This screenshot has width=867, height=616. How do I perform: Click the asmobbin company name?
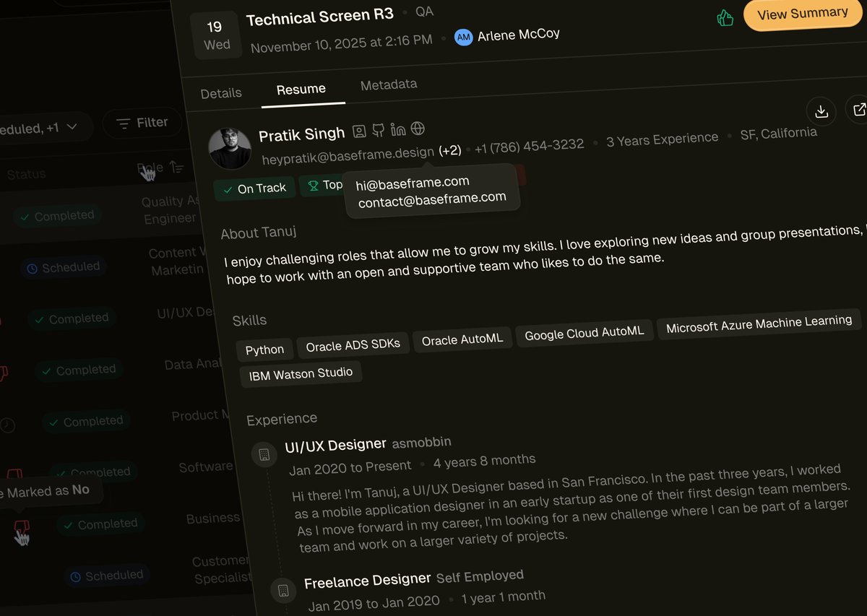[421, 442]
